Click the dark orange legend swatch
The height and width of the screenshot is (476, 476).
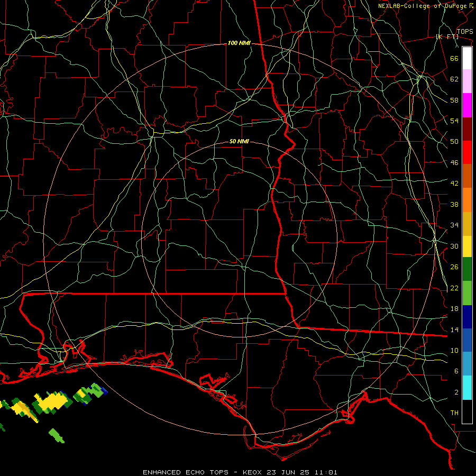point(467,176)
